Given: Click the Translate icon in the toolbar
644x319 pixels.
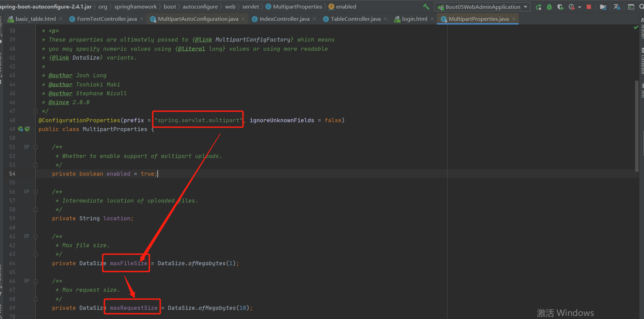Looking at the screenshot, I should click(x=617, y=7).
